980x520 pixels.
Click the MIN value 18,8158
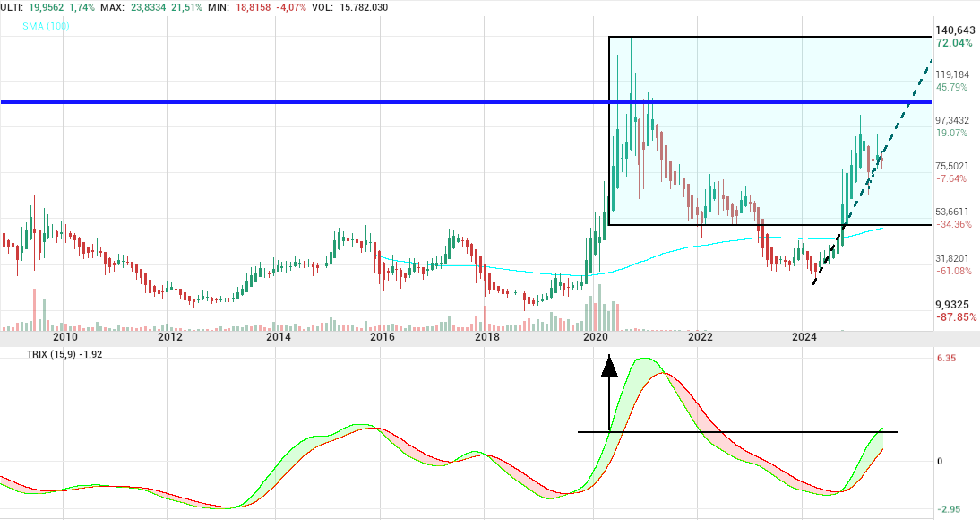click(253, 7)
